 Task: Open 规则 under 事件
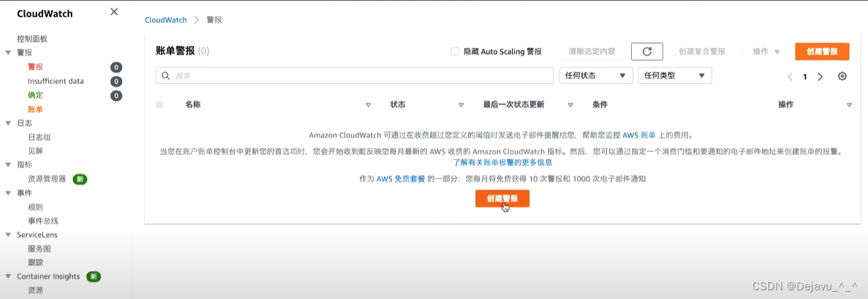coord(35,207)
